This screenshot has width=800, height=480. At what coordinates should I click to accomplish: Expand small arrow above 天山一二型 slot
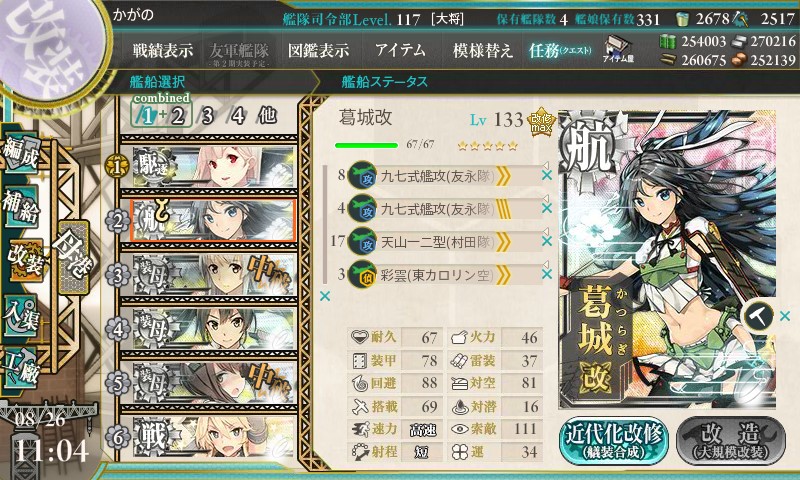coord(545,231)
